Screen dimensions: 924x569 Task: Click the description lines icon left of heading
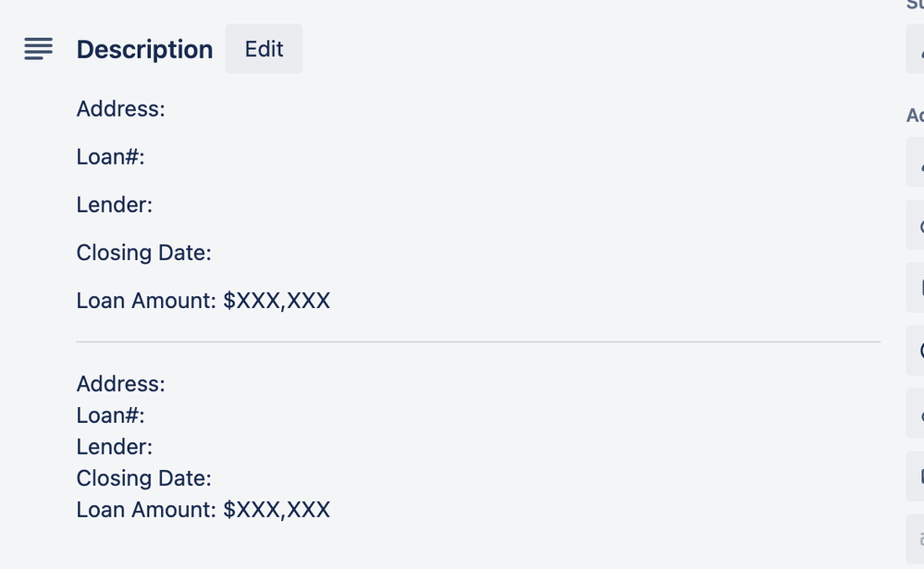[38, 49]
